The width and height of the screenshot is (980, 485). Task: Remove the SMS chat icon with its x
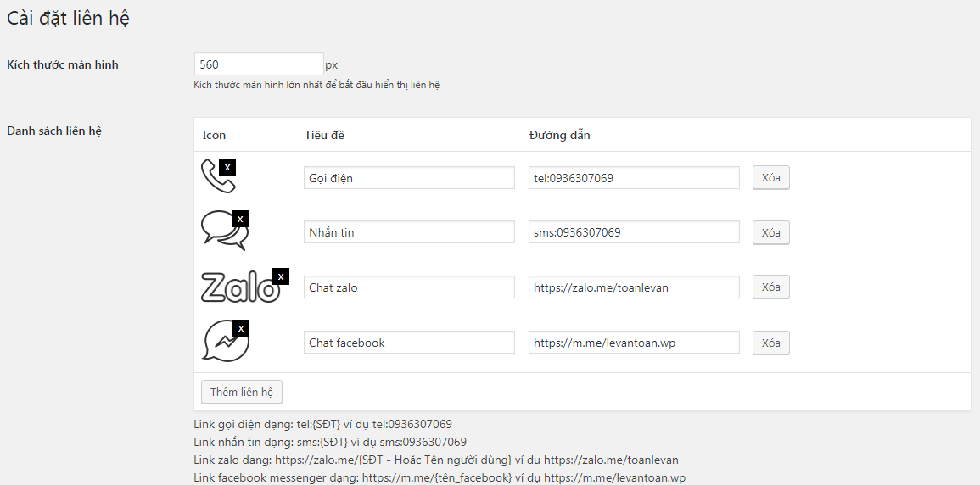click(241, 219)
